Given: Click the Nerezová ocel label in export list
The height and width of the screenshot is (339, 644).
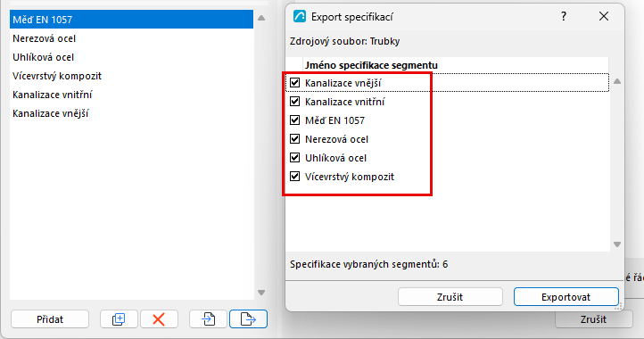Looking at the screenshot, I should pos(336,139).
